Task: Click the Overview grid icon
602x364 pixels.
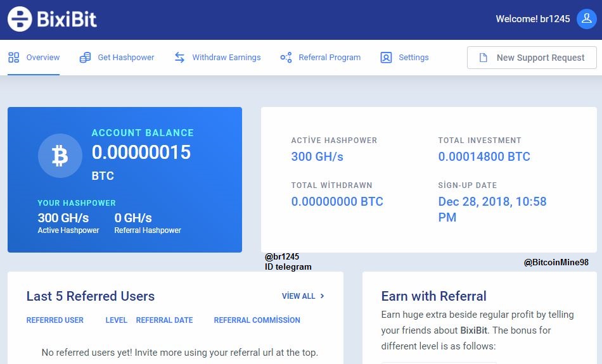Action: click(x=14, y=58)
